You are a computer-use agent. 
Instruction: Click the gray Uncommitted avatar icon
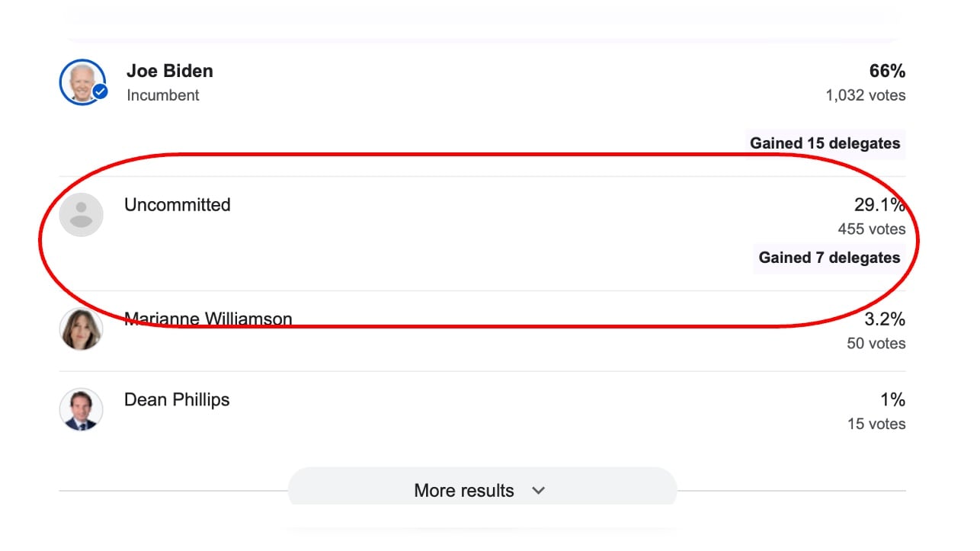pyautogui.click(x=81, y=214)
